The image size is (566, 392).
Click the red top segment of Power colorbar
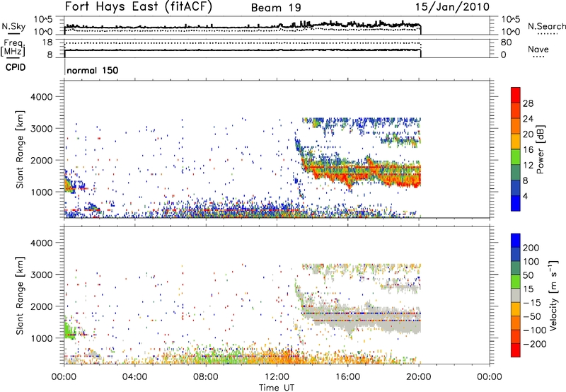(516, 95)
